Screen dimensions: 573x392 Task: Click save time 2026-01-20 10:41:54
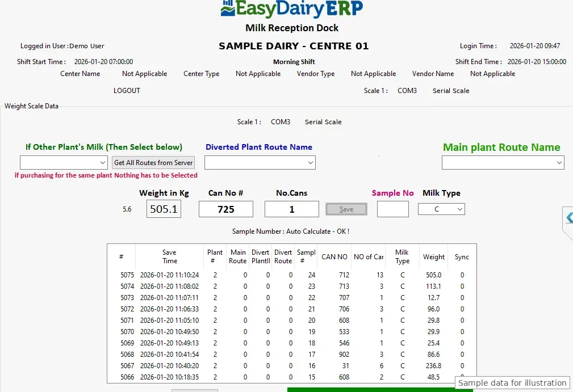tap(170, 354)
